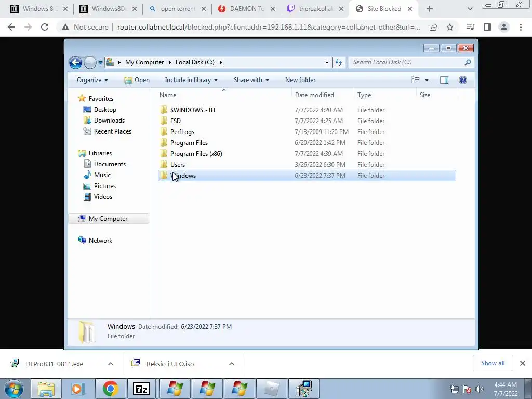
Task: Click Show all downloads button
Action: (493, 363)
